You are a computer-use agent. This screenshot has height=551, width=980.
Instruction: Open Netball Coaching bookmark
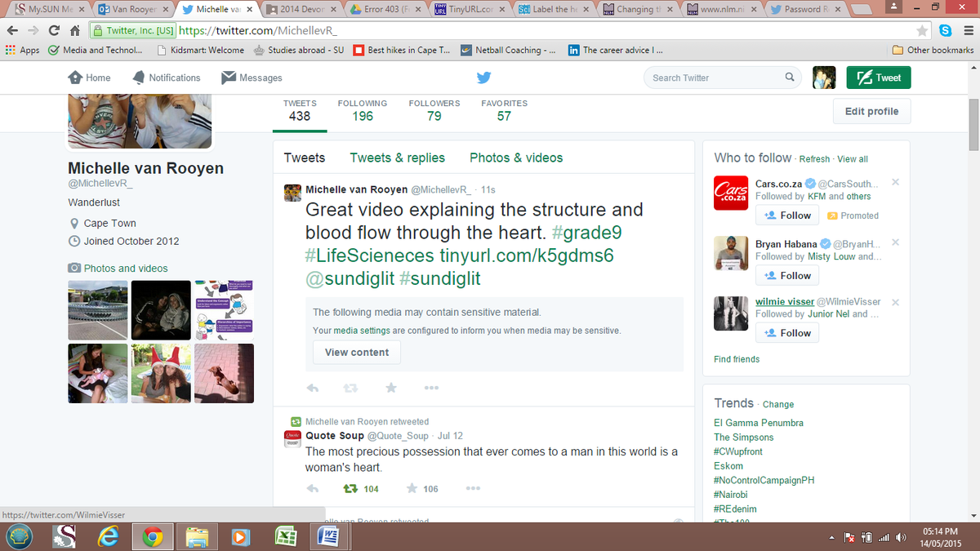(508, 50)
